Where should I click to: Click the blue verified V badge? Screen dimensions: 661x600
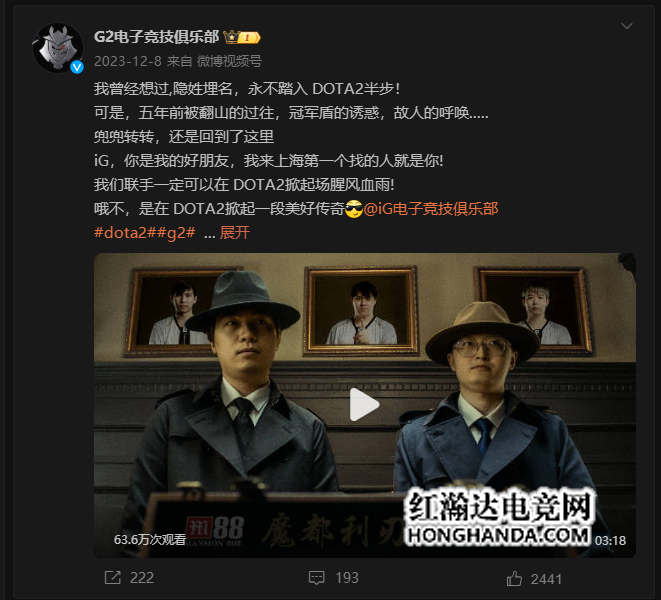click(77, 67)
